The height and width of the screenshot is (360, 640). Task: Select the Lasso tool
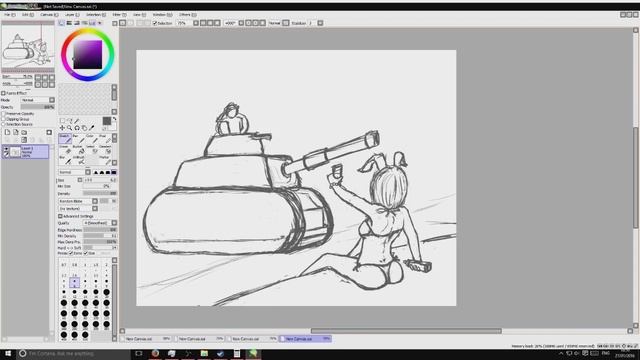pos(70,121)
